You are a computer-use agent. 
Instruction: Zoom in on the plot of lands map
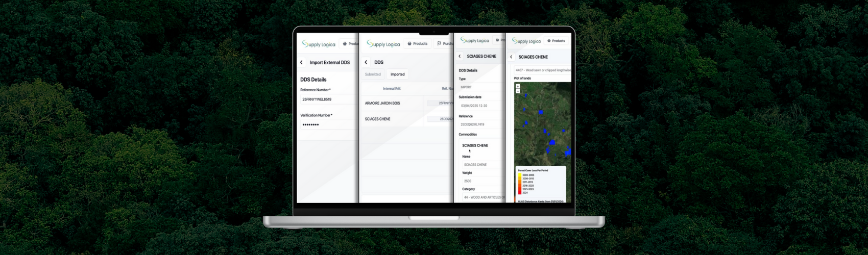(x=518, y=86)
